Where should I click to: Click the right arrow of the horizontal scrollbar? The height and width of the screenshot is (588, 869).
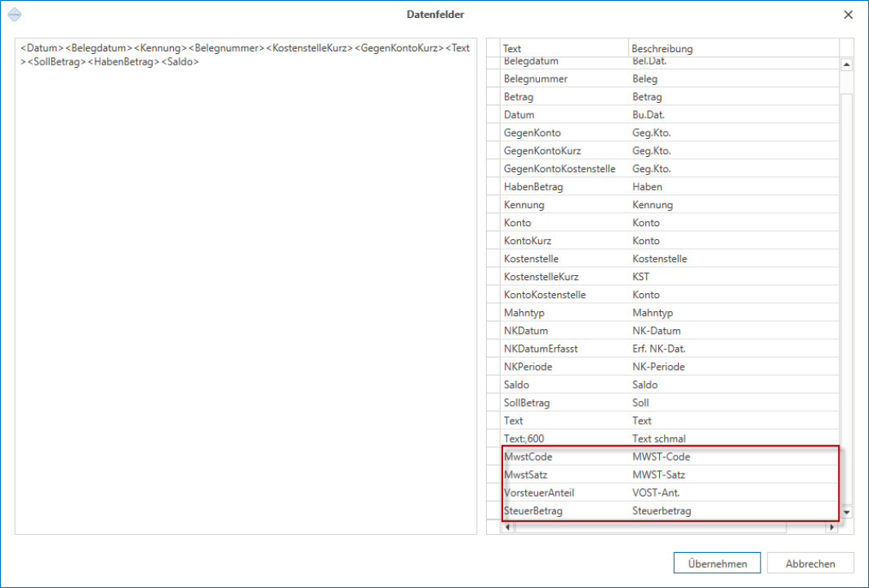(x=831, y=527)
